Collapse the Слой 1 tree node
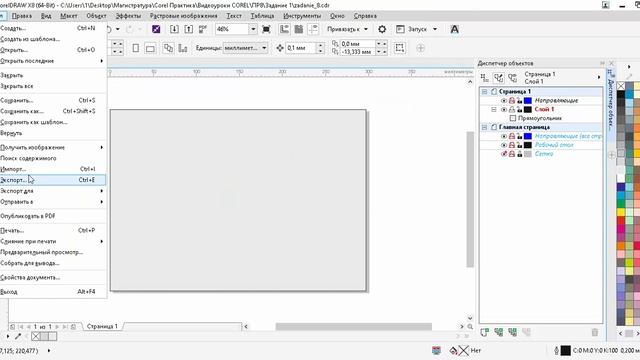This screenshot has height=360, width=640. [494, 109]
